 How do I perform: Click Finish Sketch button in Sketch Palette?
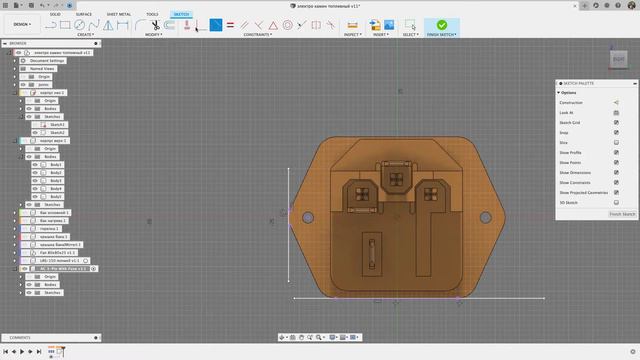pos(622,214)
